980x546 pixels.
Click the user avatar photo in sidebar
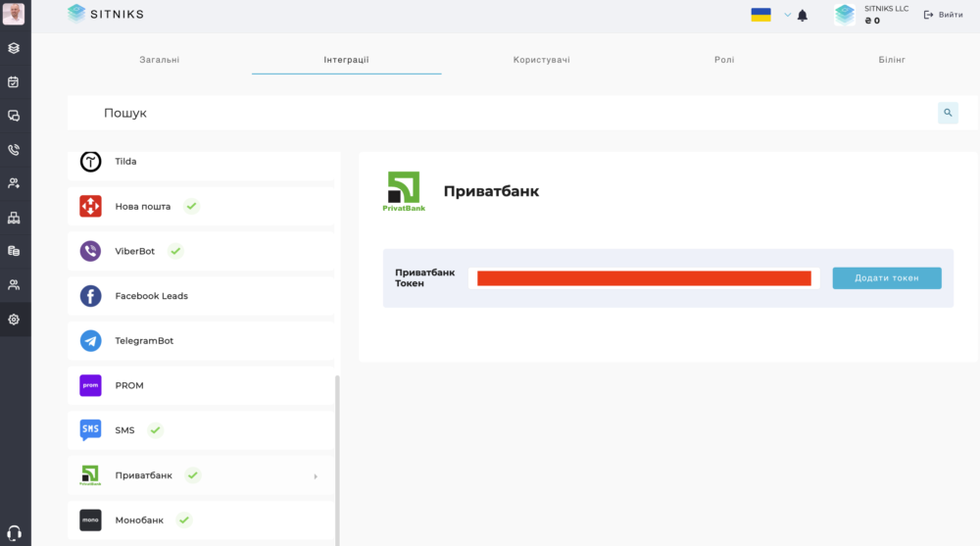tap(13, 13)
